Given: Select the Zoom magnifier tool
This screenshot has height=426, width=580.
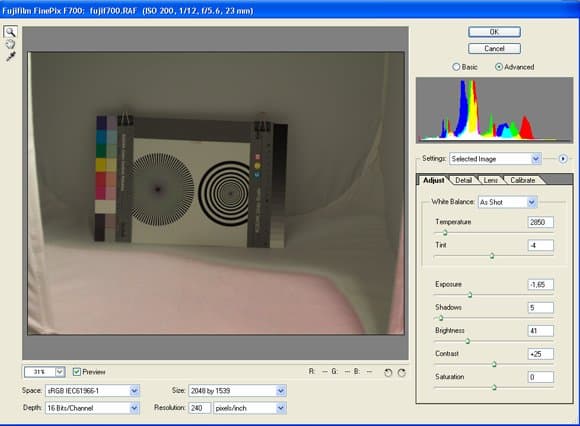Looking at the screenshot, I should click(x=10, y=32).
